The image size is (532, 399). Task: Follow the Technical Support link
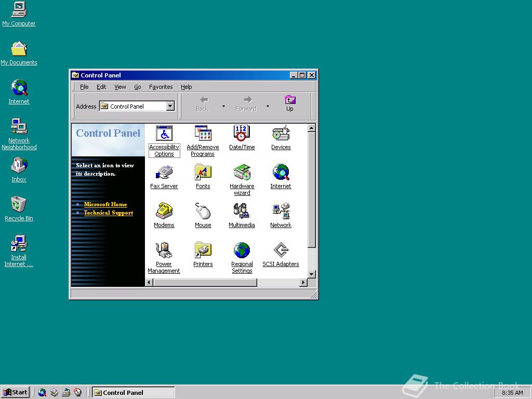109,212
